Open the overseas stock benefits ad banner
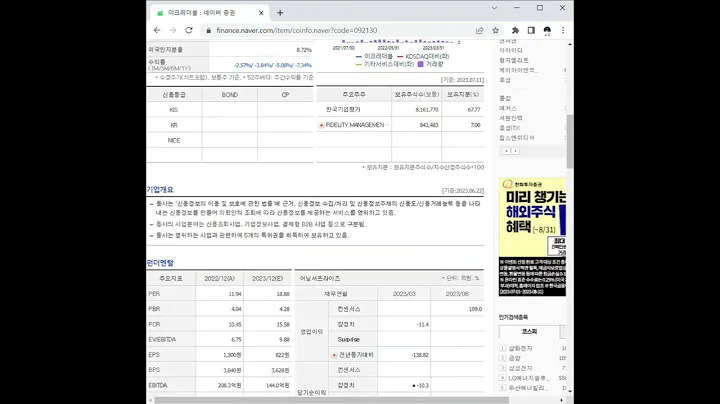Viewport: 720px width, 404px height. click(x=532, y=237)
